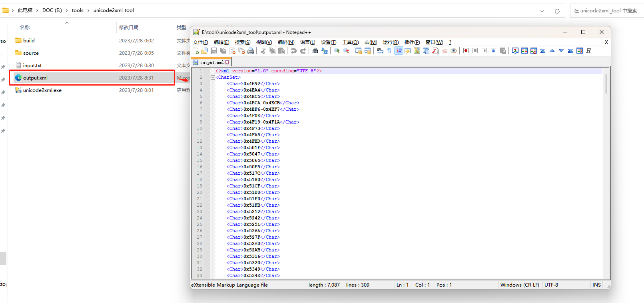Click the 'tools' breadcrumb in Explorer
The height and width of the screenshot is (303, 644).
click(78, 10)
